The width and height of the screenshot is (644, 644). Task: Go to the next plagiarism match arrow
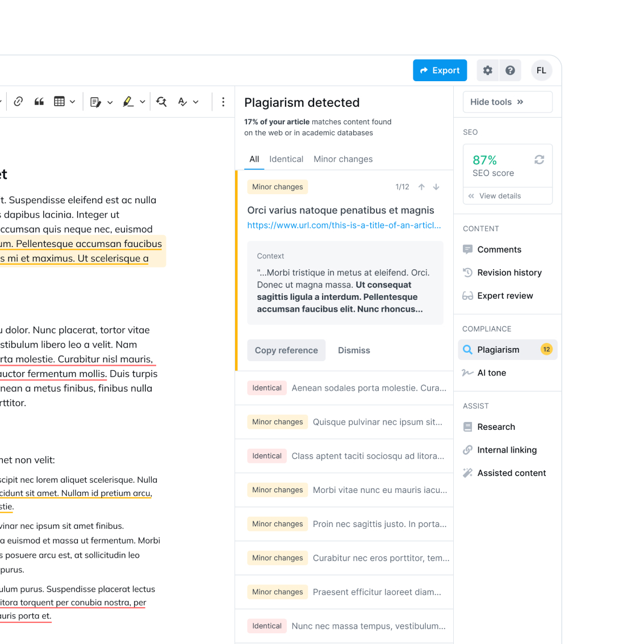(x=436, y=187)
